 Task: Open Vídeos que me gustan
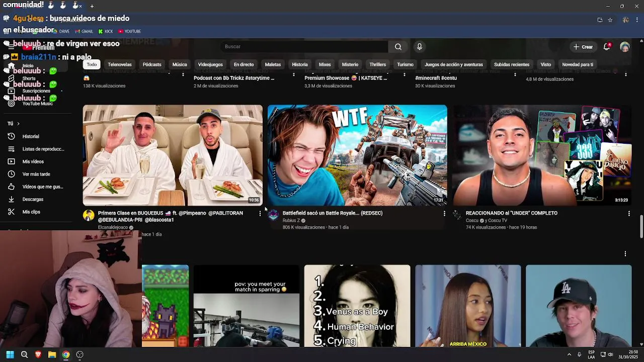36,187
